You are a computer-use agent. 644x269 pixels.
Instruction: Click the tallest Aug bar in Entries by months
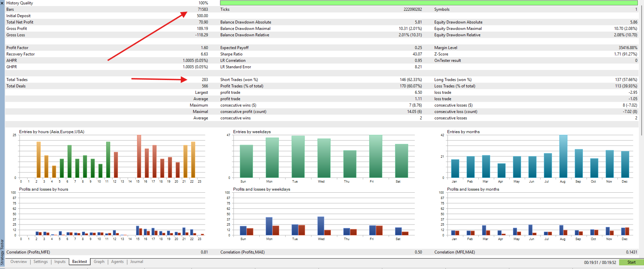563,156
